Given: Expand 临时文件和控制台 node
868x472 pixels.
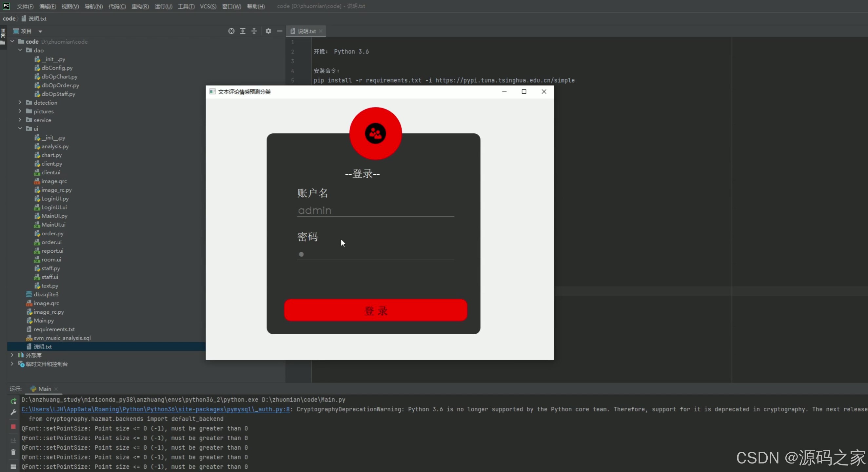Looking at the screenshot, I should tap(12, 364).
